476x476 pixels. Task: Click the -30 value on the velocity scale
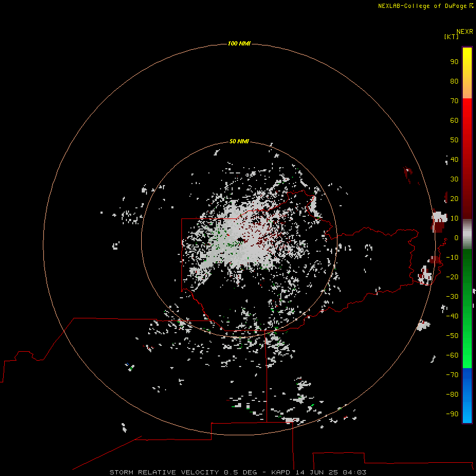tap(452, 297)
